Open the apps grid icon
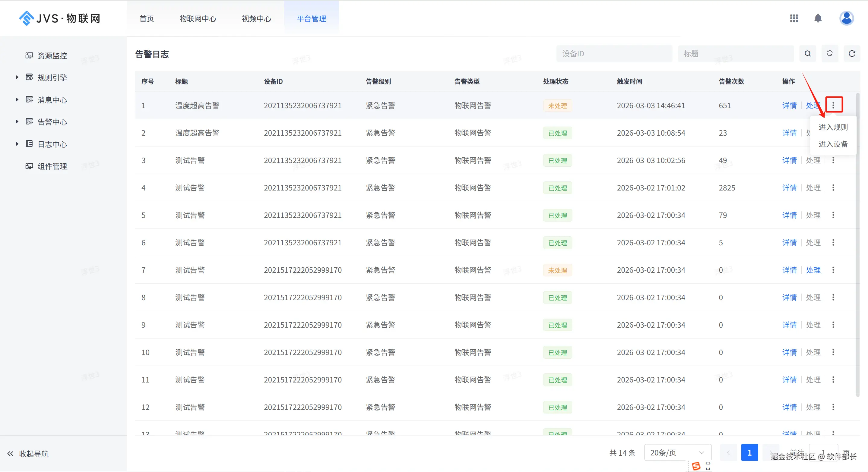868x472 pixels. tap(794, 18)
